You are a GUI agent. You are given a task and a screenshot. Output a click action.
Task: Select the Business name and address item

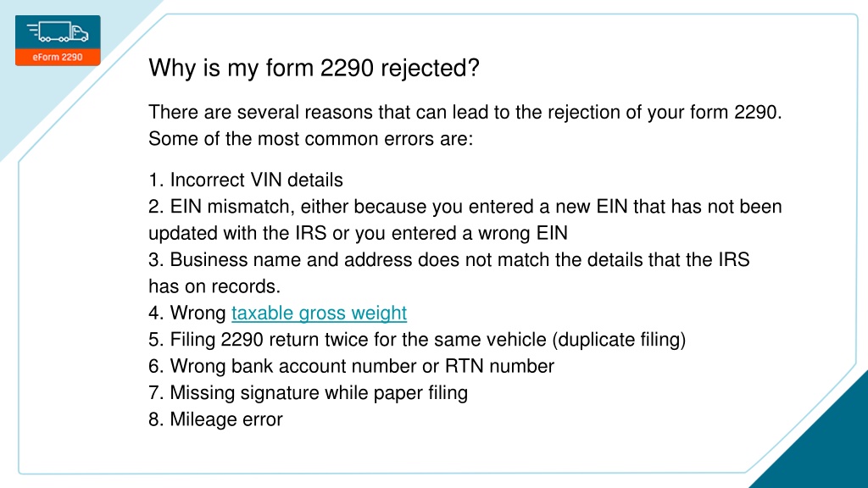(x=449, y=273)
